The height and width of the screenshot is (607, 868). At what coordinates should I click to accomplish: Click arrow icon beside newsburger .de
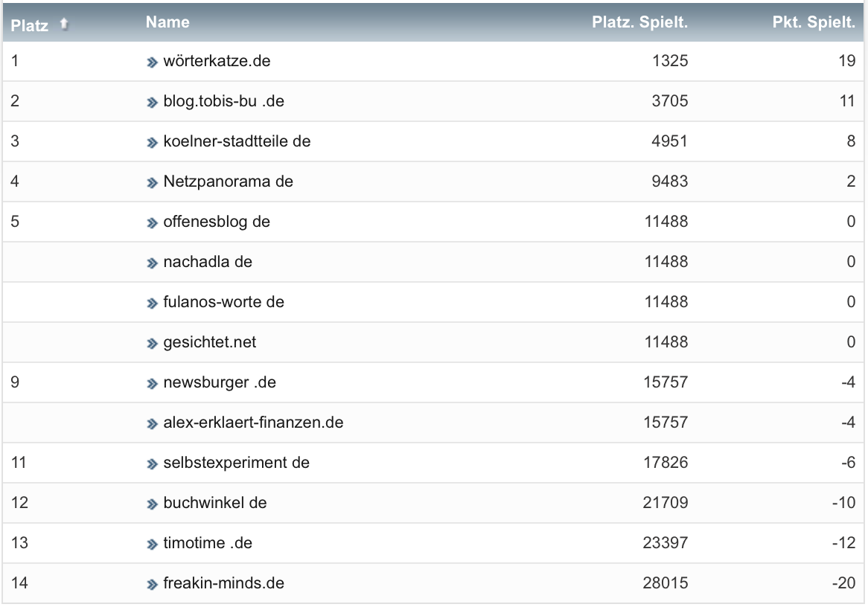pos(152,384)
